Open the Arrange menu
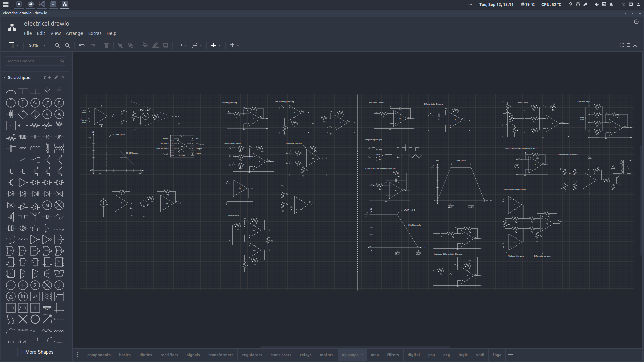The height and width of the screenshot is (362, 644). [74, 33]
